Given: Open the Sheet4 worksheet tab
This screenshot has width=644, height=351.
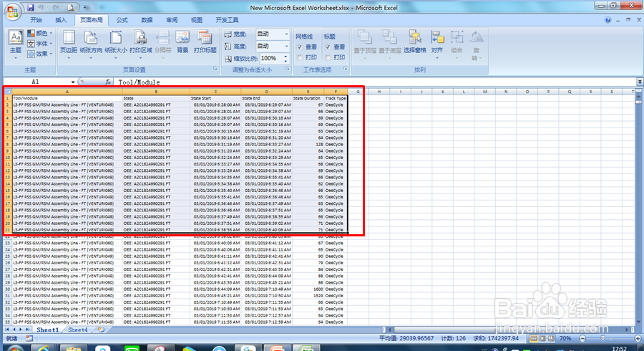Looking at the screenshot, I should 77,330.
